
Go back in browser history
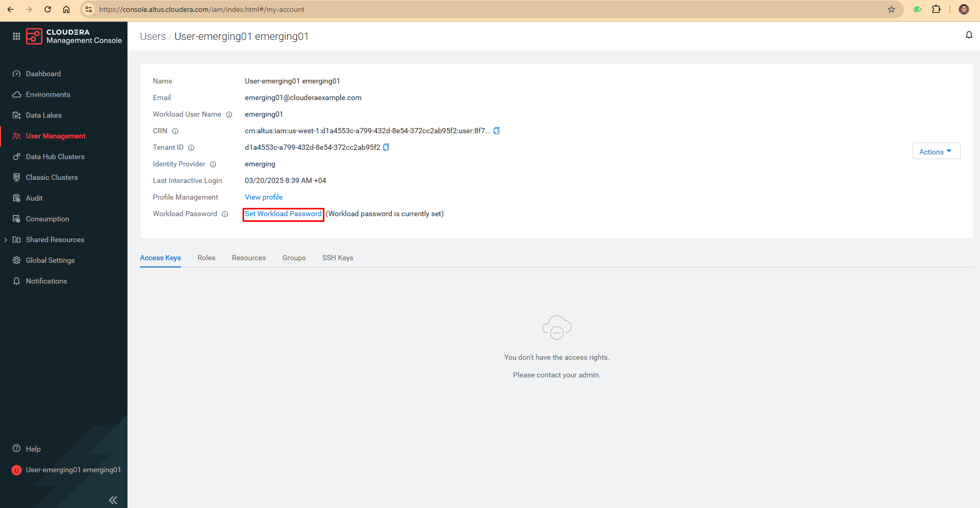[10, 9]
